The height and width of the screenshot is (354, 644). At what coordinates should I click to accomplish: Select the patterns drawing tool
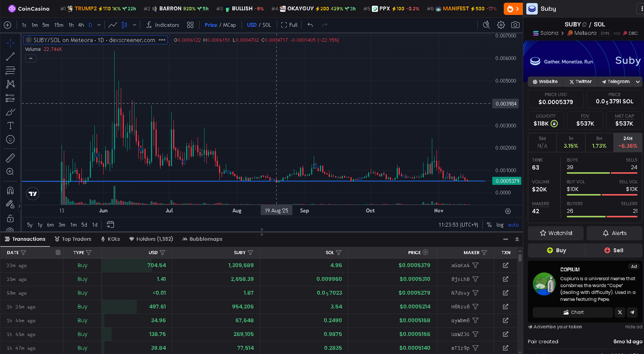10,84
